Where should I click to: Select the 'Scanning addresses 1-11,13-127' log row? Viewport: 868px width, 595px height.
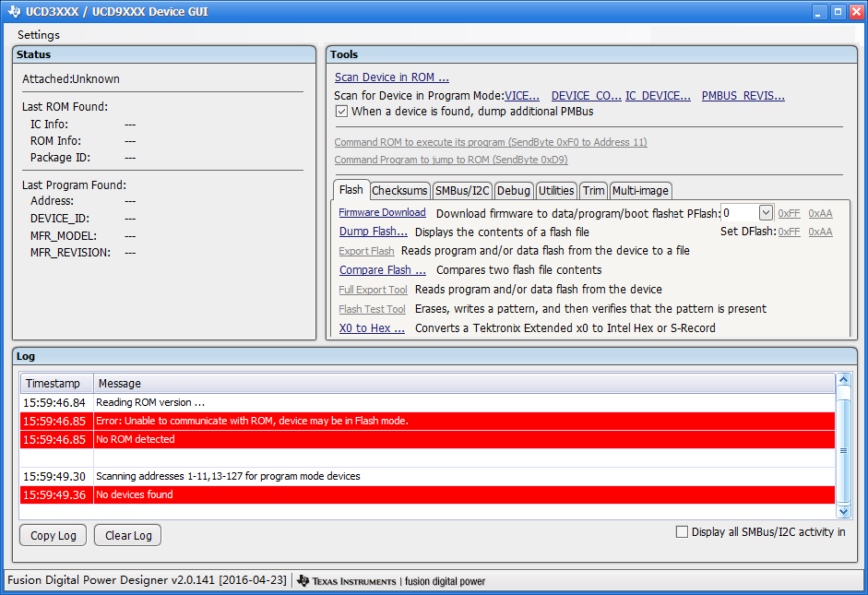[x=427, y=476]
